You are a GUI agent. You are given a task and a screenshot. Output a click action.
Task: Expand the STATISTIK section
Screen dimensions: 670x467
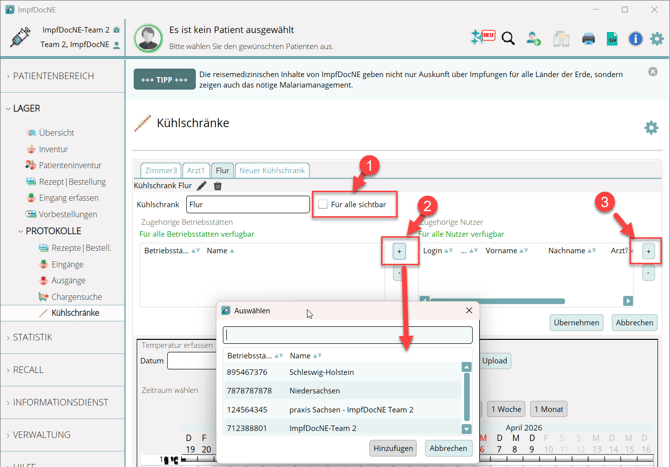(33, 337)
